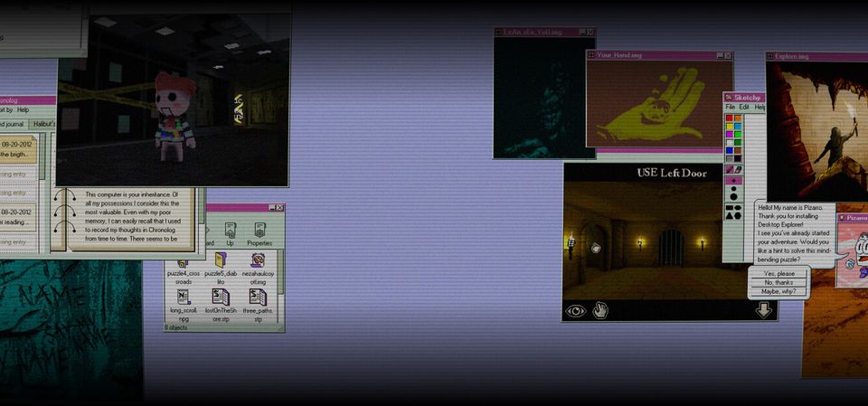The height and width of the screenshot is (406, 868).
Task: Activate the hand use icon in adventure game
Action: [x=600, y=311]
